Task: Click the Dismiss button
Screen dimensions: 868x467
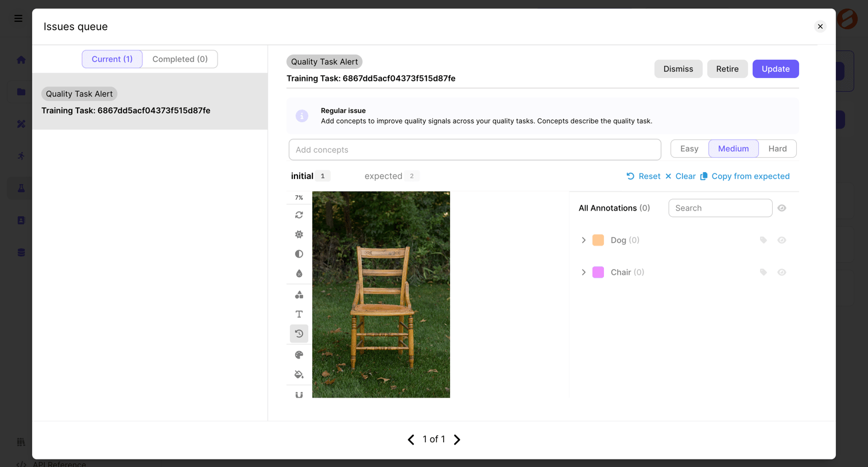Action: pyautogui.click(x=679, y=69)
